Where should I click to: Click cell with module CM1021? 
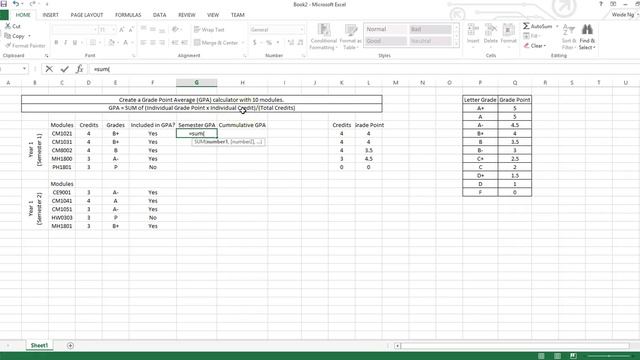click(x=62, y=133)
